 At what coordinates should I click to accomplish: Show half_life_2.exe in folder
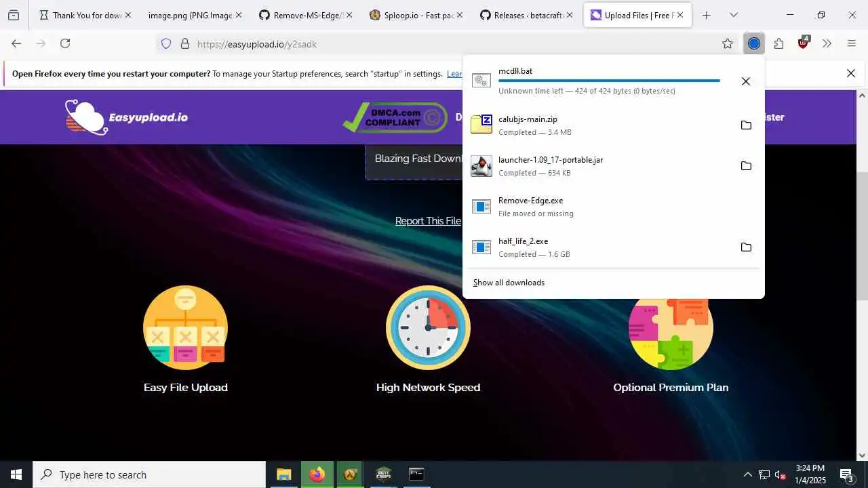746,247
